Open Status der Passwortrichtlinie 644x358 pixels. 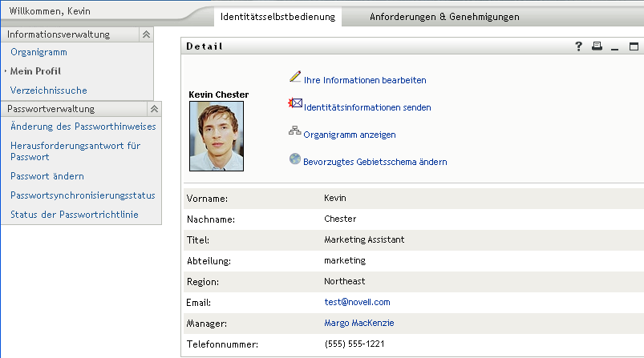(x=75, y=215)
